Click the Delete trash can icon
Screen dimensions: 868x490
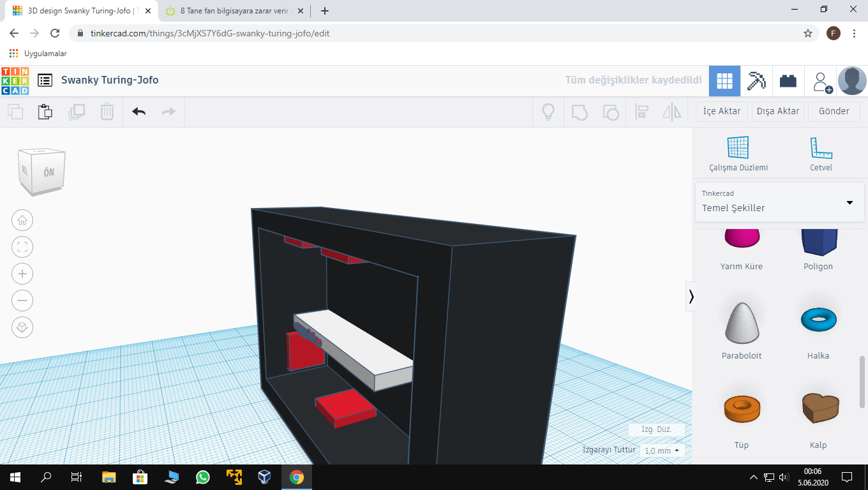(x=107, y=112)
